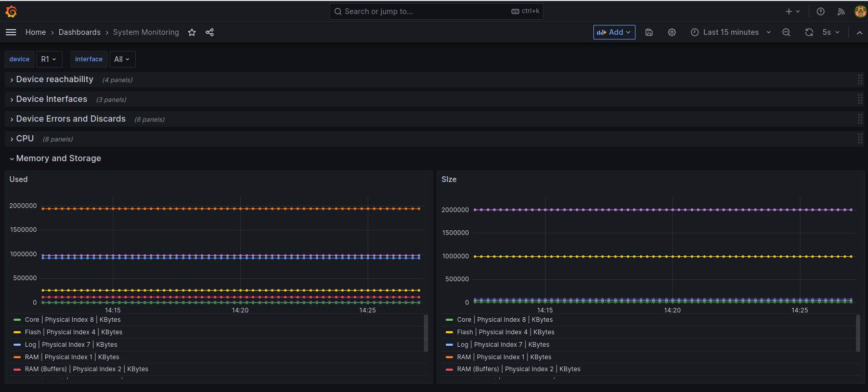Open the SIze panel title
The width and height of the screenshot is (868, 392).
449,179
